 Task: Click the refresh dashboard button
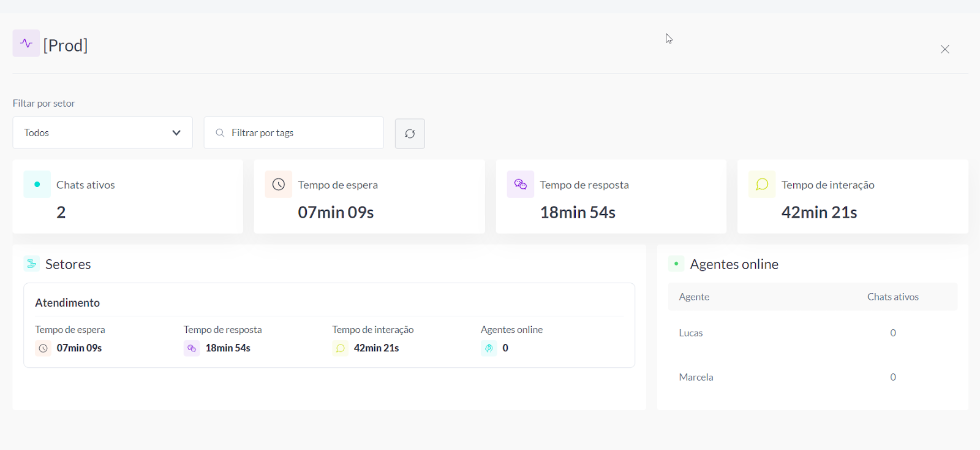pyautogui.click(x=410, y=134)
